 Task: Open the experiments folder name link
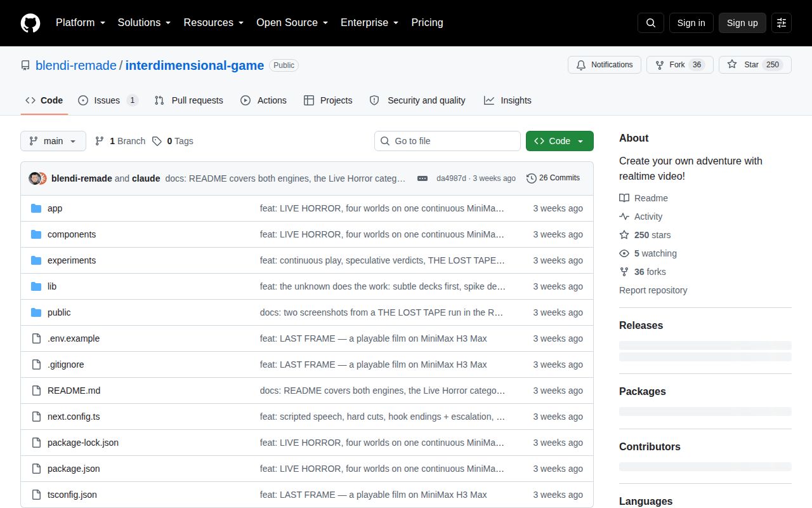(x=72, y=260)
